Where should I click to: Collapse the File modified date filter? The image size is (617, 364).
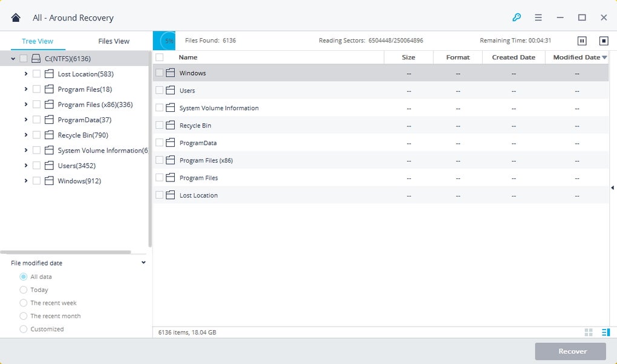(x=143, y=262)
